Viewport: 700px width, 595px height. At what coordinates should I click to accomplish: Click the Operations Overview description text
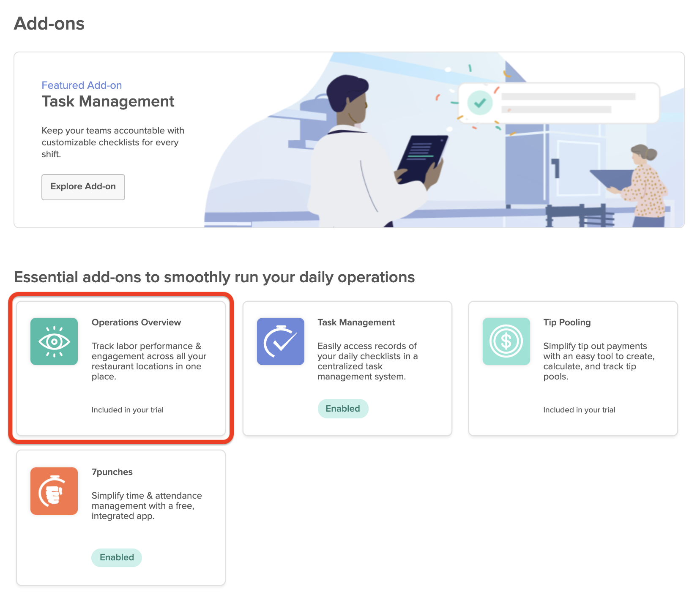coord(149,361)
